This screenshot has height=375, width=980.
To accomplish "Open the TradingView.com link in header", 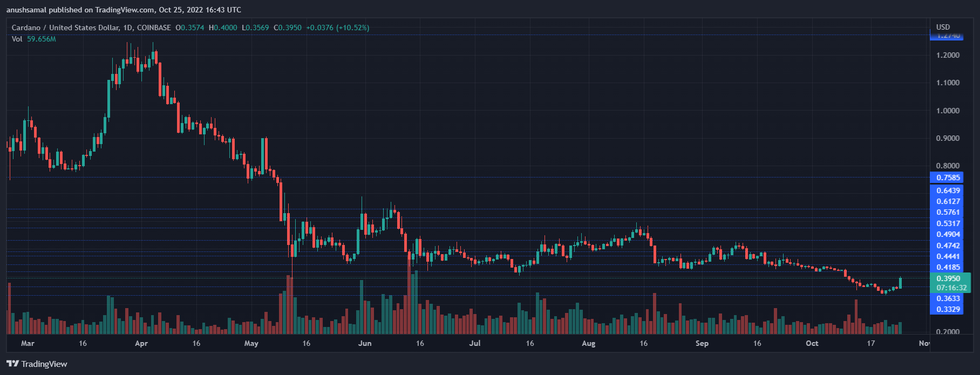I will [x=125, y=10].
